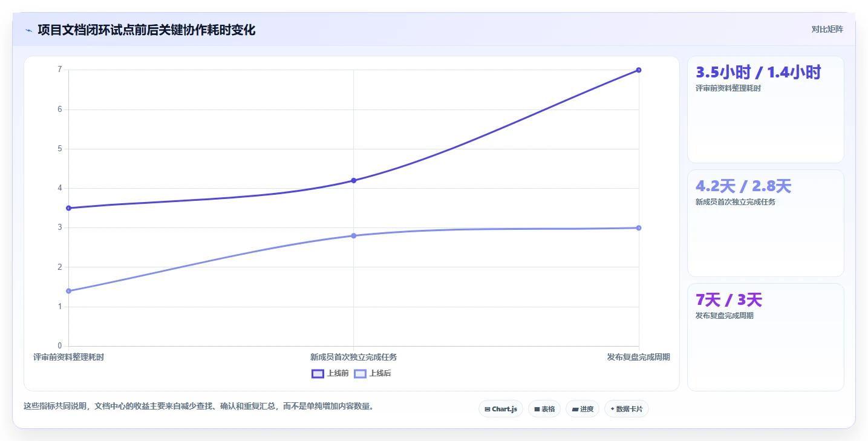
Task: Click the 上线后 data point at 2.8
Action: [x=354, y=236]
